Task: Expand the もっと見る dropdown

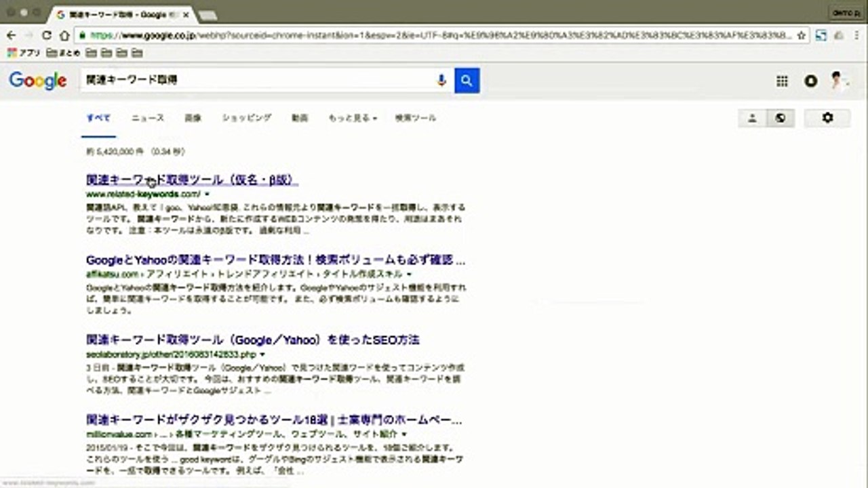Action: (353, 118)
